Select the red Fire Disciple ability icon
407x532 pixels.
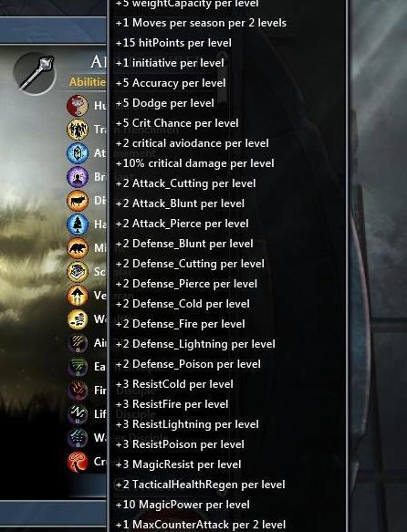tap(78, 391)
